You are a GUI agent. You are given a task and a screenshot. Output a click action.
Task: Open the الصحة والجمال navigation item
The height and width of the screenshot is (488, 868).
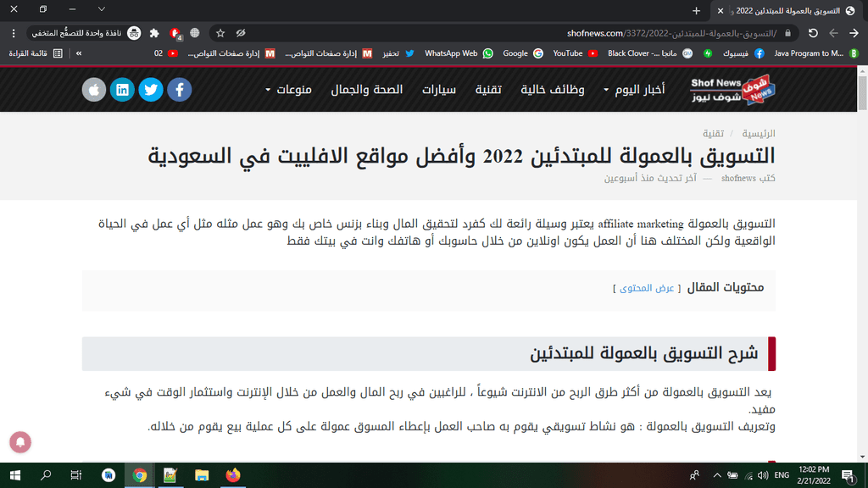[x=366, y=90]
